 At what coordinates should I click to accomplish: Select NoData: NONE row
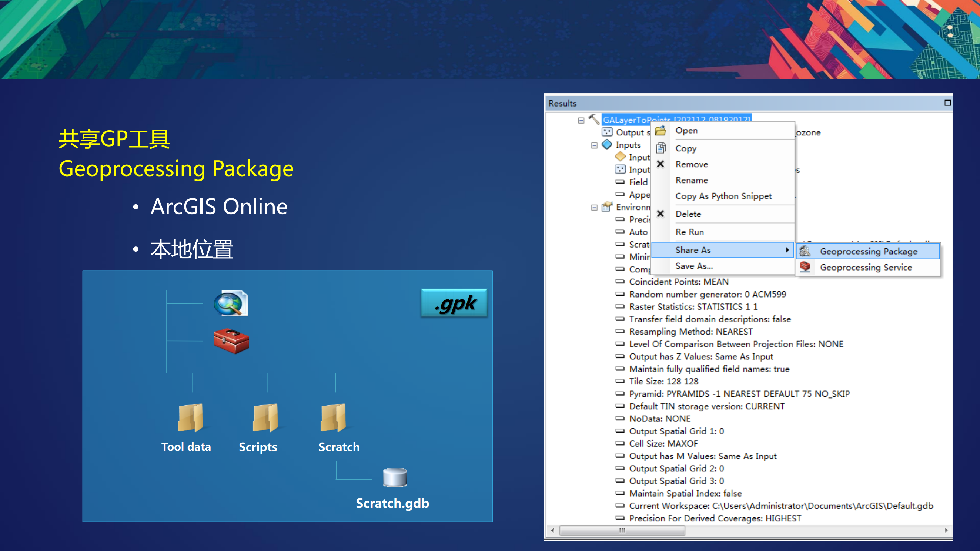pos(660,419)
